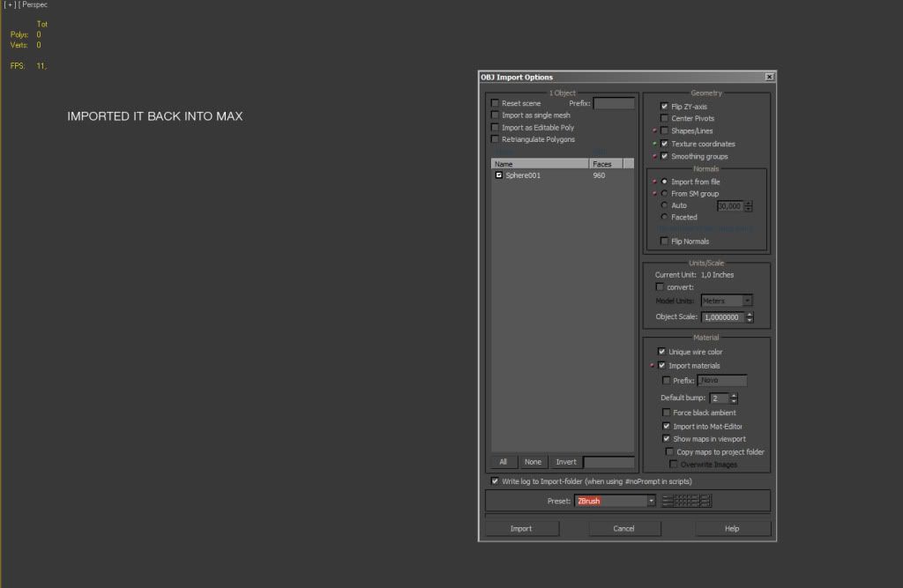This screenshot has width=903, height=588.
Task: Select the Faceted normals radio button
Action: point(664,217)
